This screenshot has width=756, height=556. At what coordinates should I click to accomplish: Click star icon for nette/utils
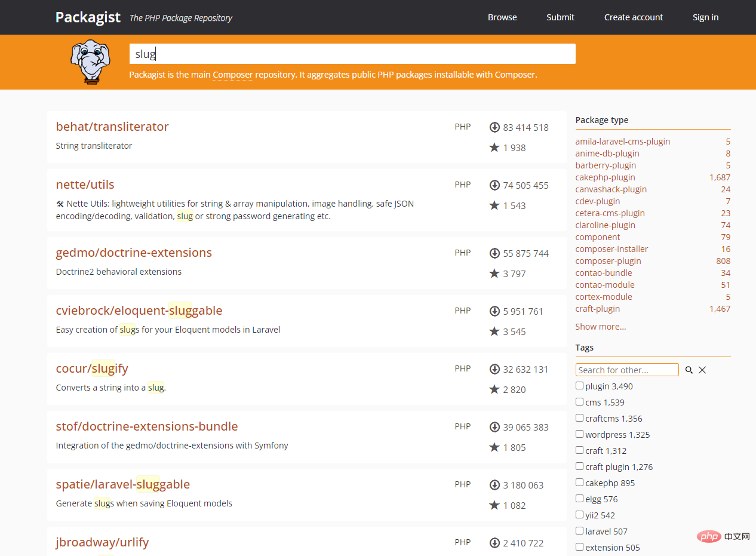coord(494,205)
